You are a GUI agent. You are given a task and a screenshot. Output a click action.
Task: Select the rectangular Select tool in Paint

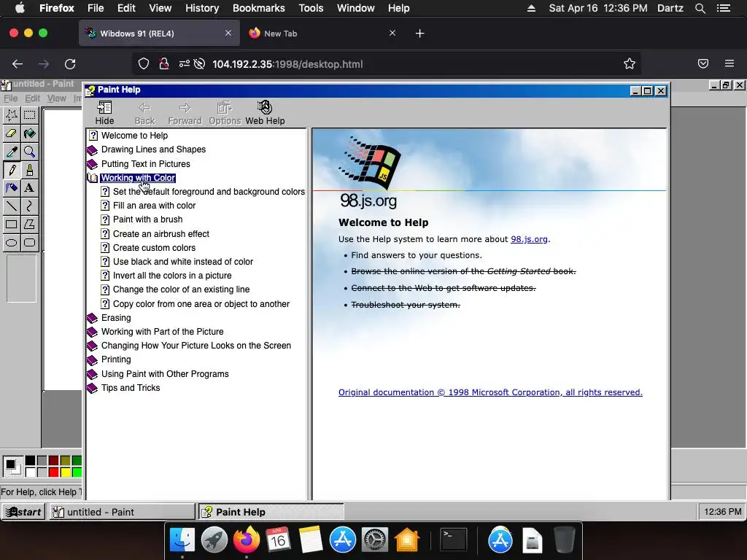[29, 114]
